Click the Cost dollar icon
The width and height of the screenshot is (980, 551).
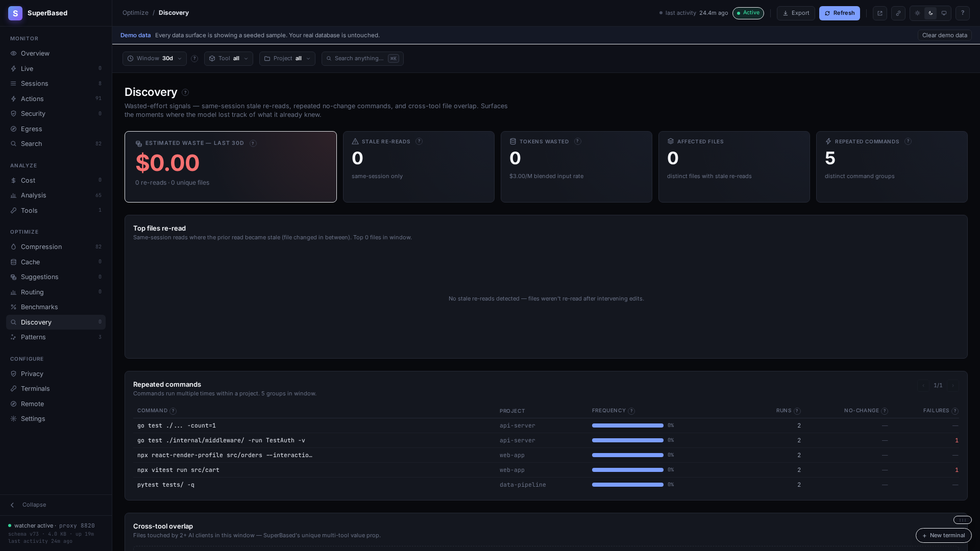click(14, 181)
